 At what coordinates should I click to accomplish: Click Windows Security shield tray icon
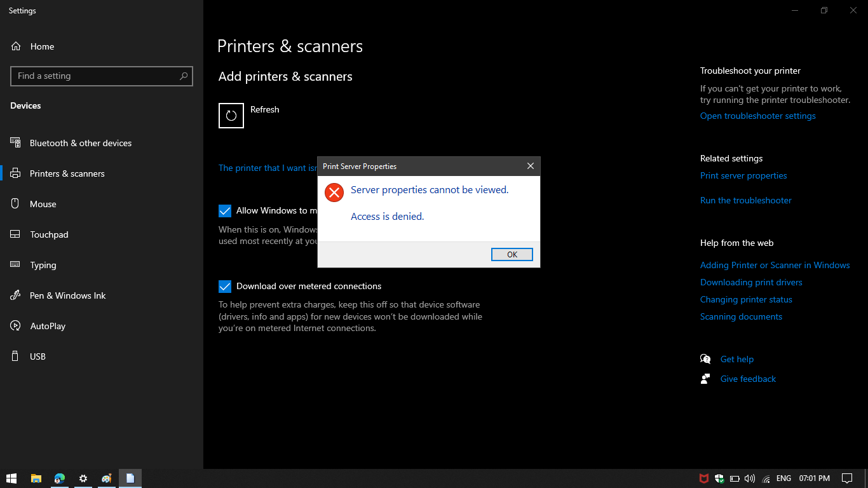click(x=719, y=478)
